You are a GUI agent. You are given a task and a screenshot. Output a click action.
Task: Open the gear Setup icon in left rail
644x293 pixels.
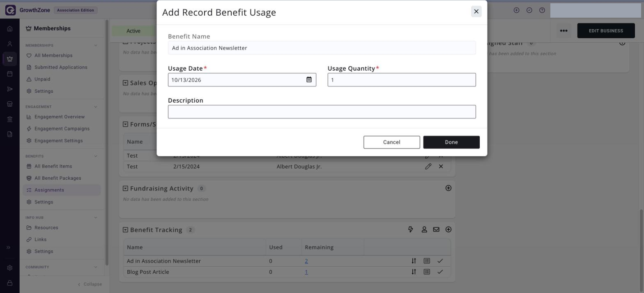(x=10, y=268)
